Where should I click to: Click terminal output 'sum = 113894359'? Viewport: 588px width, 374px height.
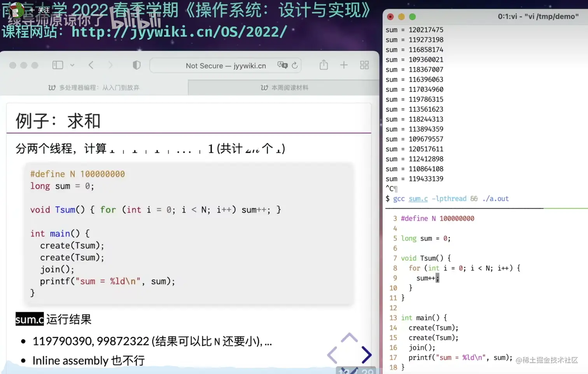(x=415, y=129)
